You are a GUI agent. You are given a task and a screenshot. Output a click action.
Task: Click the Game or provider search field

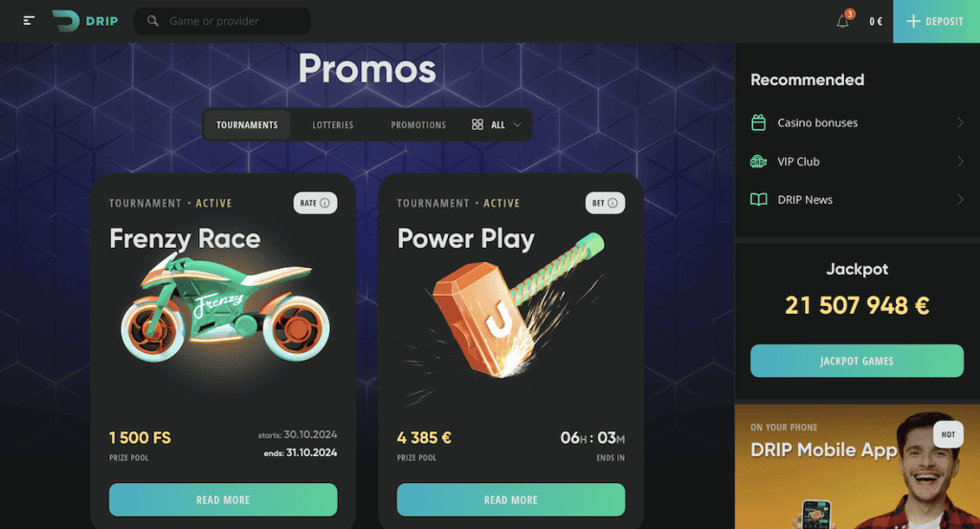(x=222, y=21)
